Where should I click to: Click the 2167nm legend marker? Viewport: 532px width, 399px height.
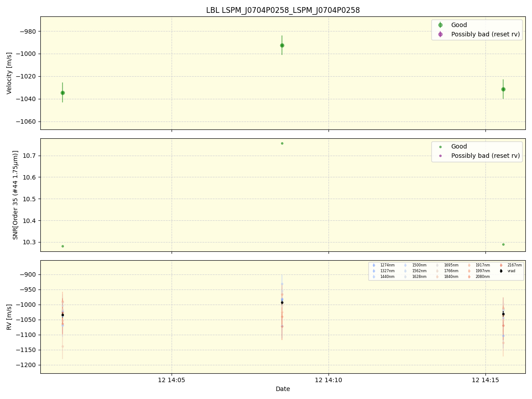(501, 265)
